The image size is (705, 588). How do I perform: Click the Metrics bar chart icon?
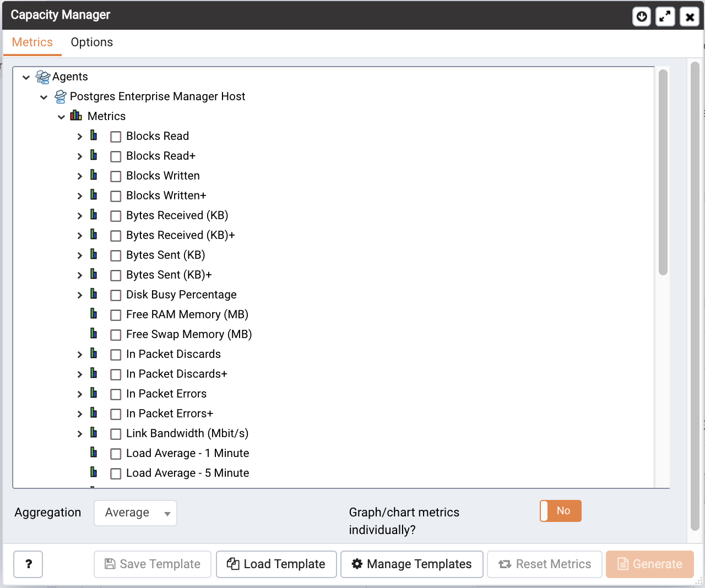(x=76, y=116)
